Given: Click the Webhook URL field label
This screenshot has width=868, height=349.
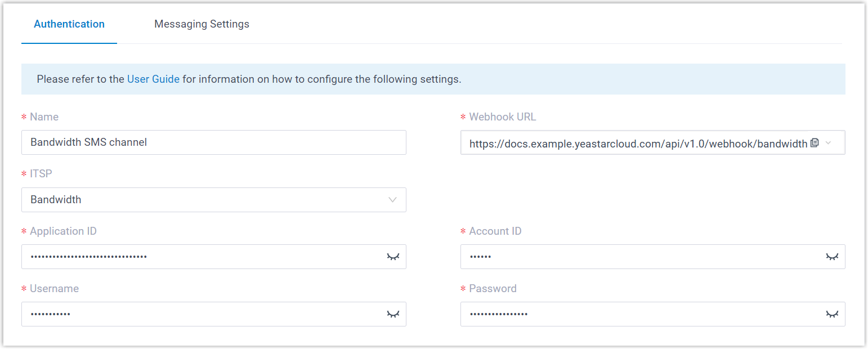Looking at the screenshot, I should click(x=502, y=117).
